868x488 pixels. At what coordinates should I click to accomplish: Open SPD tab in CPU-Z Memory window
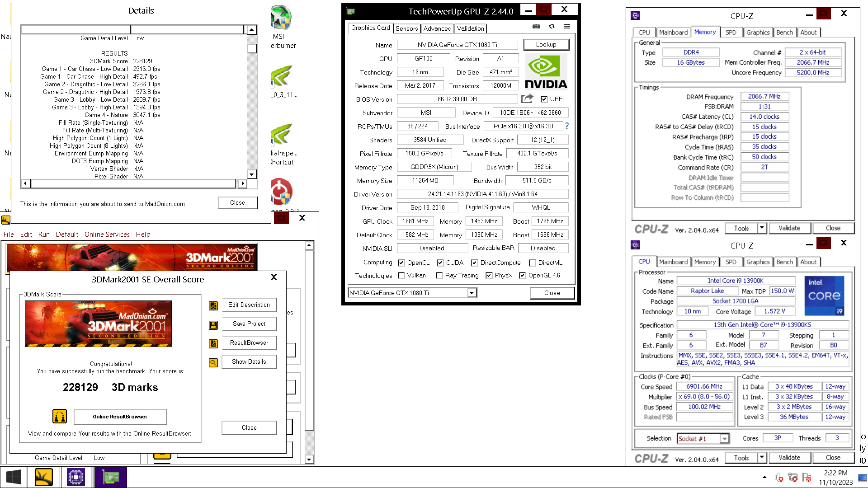(x=731, y=32)
